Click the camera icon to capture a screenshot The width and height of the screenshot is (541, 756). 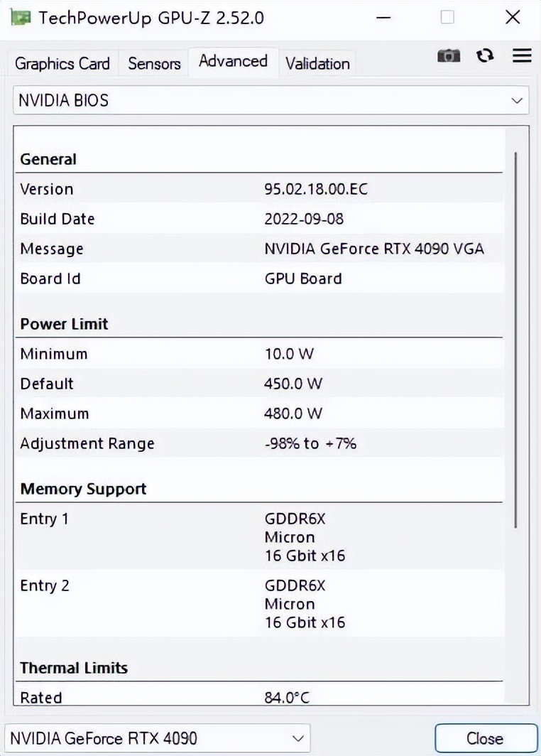click(448, 55)
